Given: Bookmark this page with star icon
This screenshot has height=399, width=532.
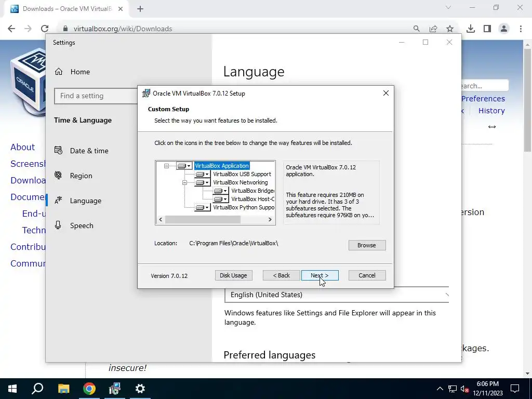Looking at the screenshot, I should (x=450, y=29).
